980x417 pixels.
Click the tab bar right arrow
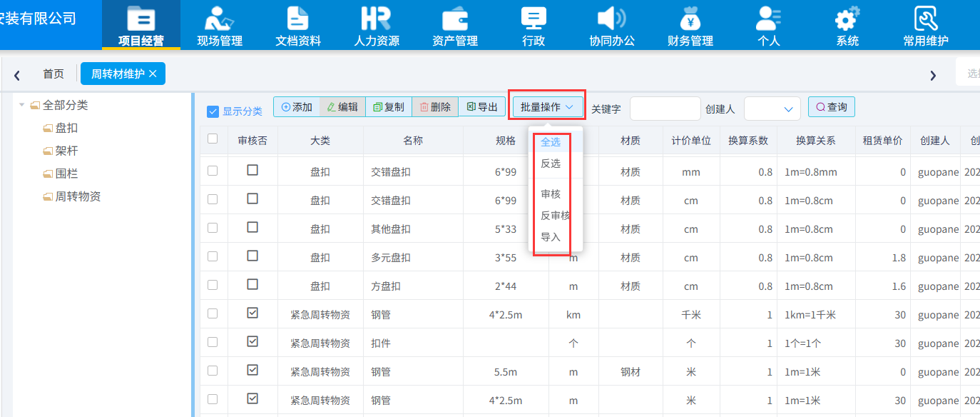point(933,74)
